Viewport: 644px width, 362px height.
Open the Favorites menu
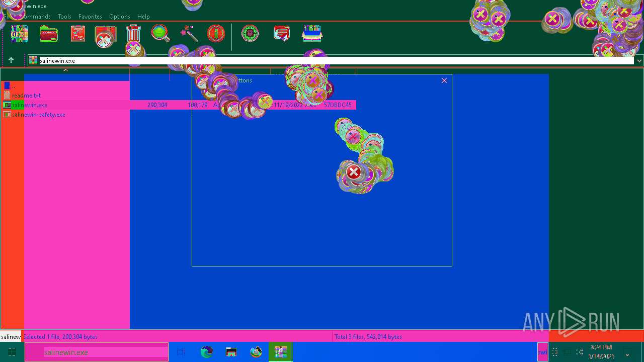(90, 17)
